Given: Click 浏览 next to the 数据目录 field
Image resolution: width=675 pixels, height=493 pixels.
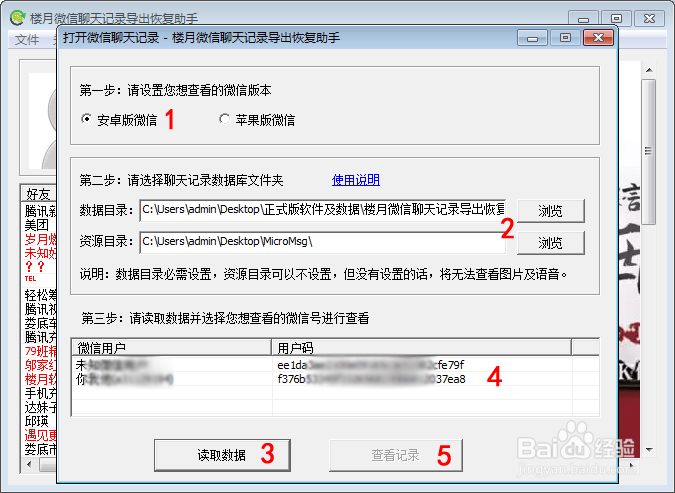Looking at the screenshot, I should [x=551, y=211].
